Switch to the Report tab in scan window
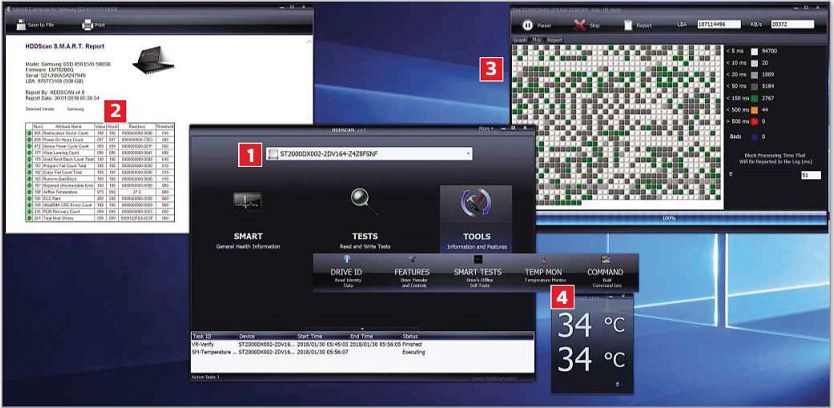This screenshot has height=408, width=834. (555, 40)
